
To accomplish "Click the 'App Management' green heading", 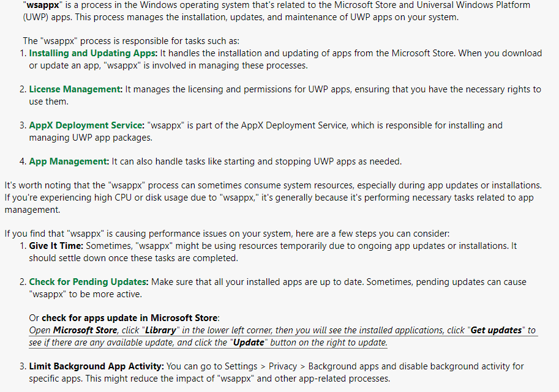I will [x=69, y=161].
